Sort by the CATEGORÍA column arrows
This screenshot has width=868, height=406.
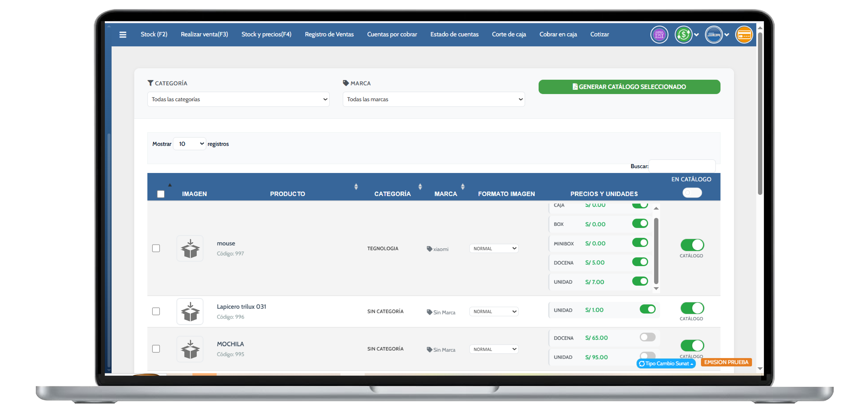tap(420, 187)
